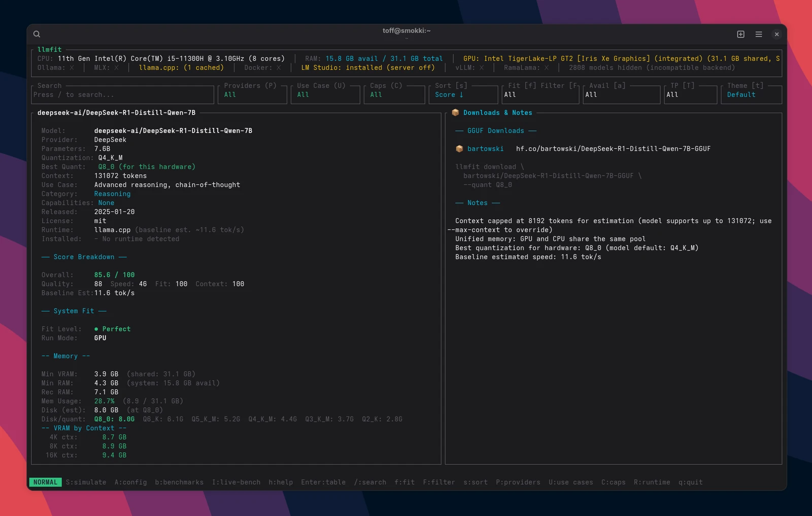
Task: Click Enter:table to return to table
Action: click(x=323, y=482)
